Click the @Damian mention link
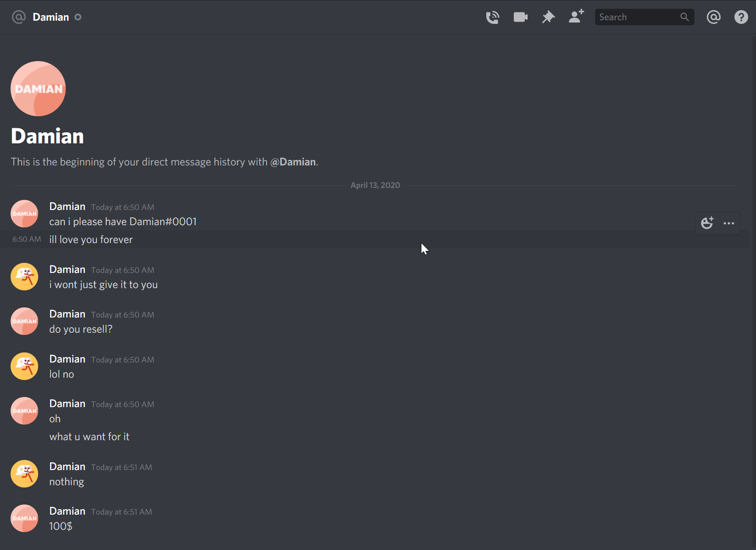Viewport: 756px width, 550px height. coord(293,162)
